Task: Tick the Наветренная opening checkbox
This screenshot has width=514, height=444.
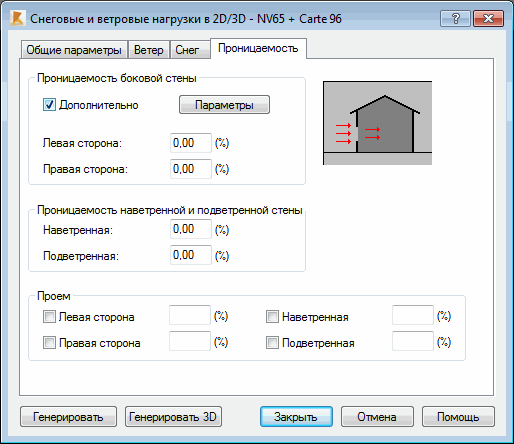Action: click(x=272, y=316)
